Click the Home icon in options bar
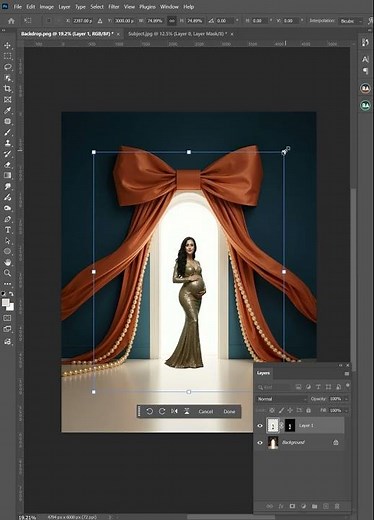The width and height of the screenshot is (374, 520). (11, 21)
